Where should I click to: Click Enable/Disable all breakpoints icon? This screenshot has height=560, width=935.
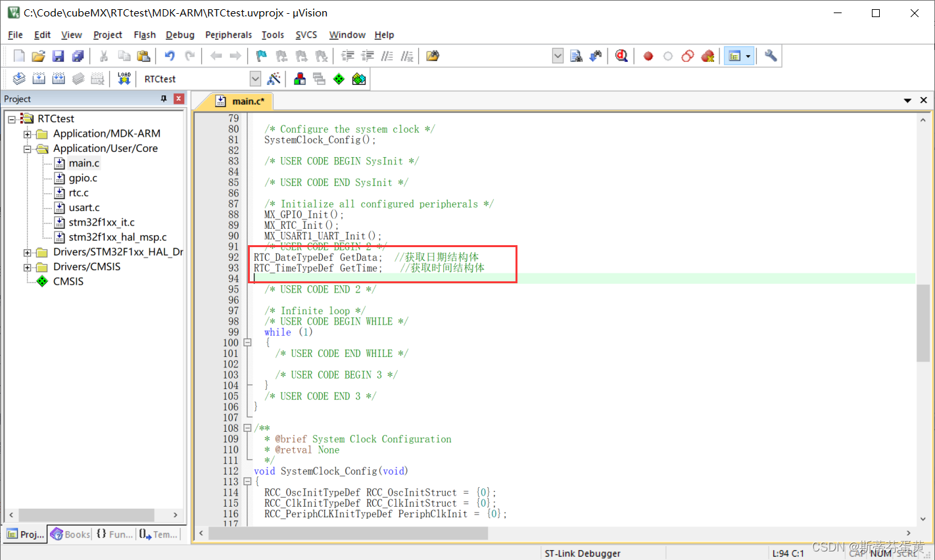click(668, 56)
